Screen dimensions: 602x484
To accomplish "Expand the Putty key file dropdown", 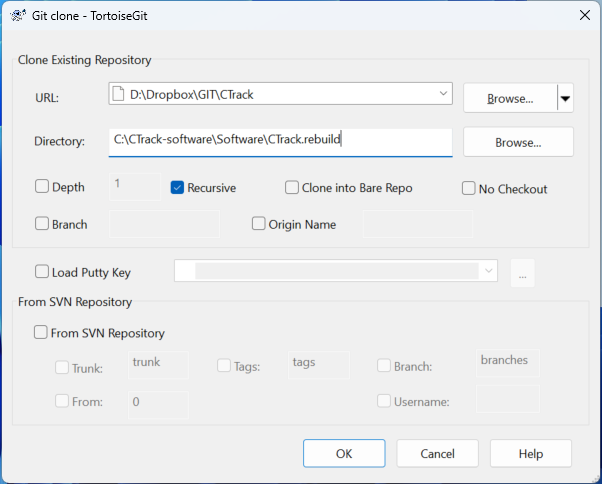I will [x=487, y=271].
